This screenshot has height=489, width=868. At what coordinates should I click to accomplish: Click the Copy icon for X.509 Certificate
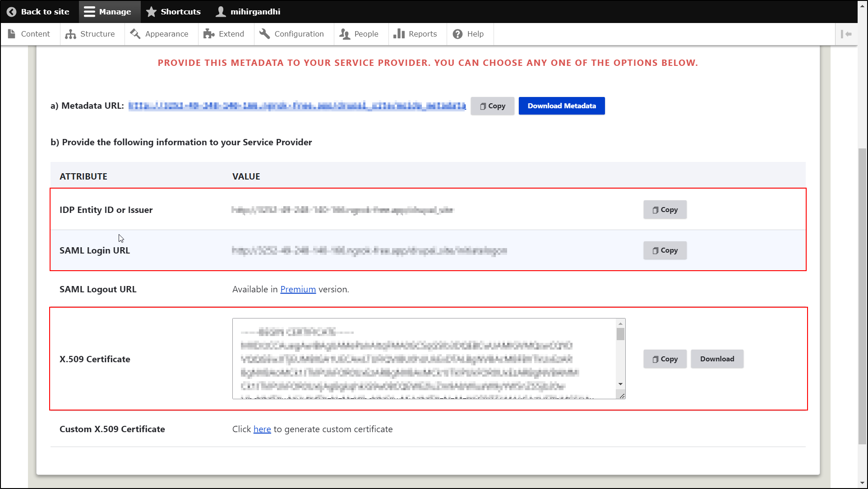pos(665,358)
